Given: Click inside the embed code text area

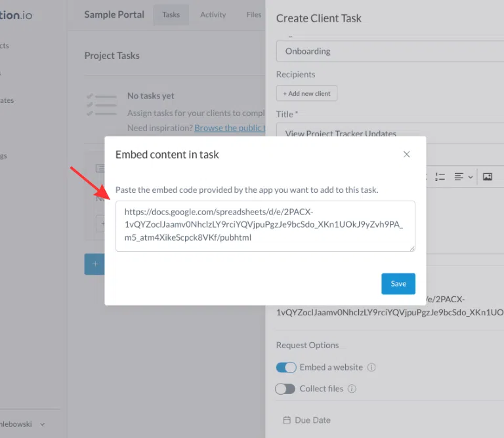Looking at the screenshot, I should (265, 226).
